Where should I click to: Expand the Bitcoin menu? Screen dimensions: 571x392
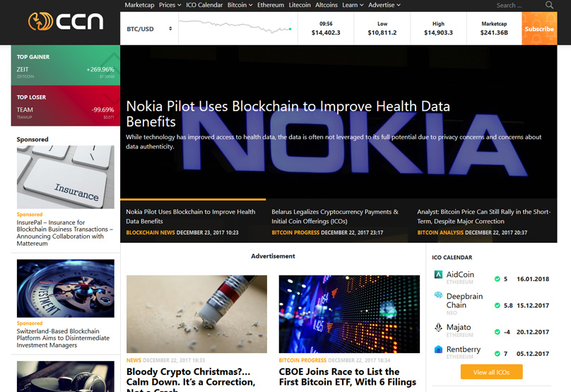click(x=240, y=5)
